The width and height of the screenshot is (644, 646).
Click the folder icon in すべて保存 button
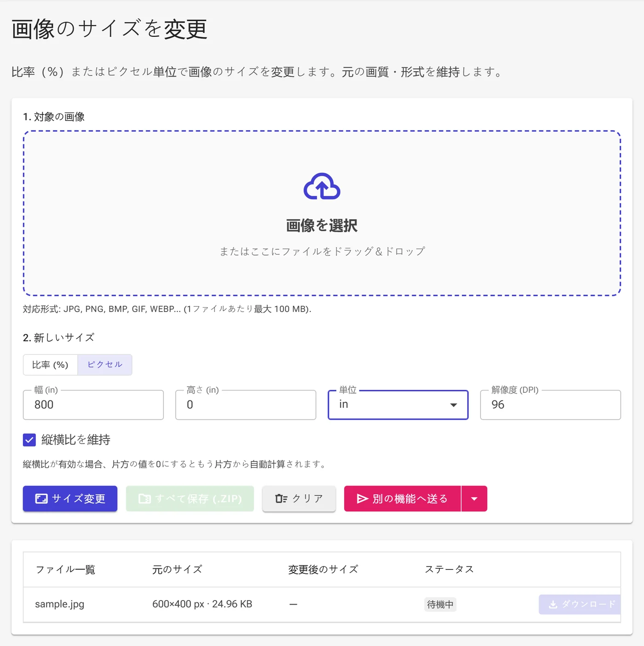144,498
